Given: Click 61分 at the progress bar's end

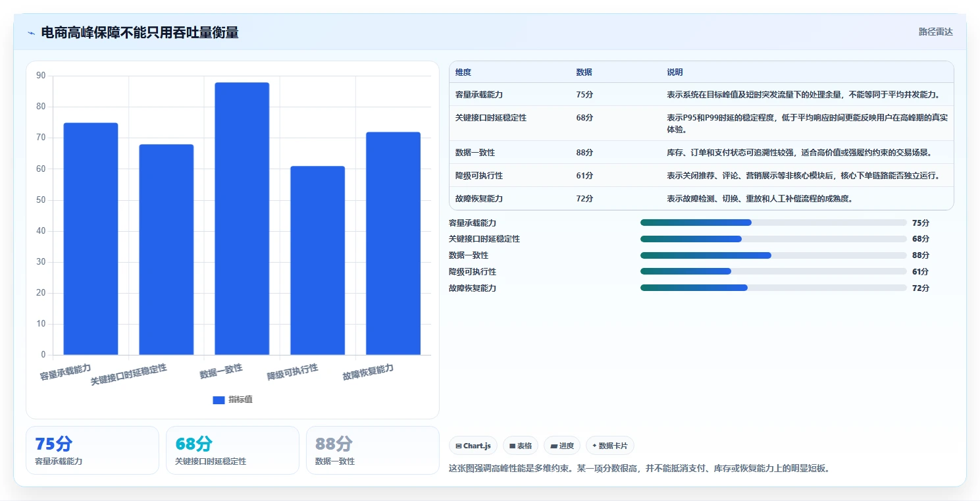Looking at the screenshot, I should click(x=921, y=271).
